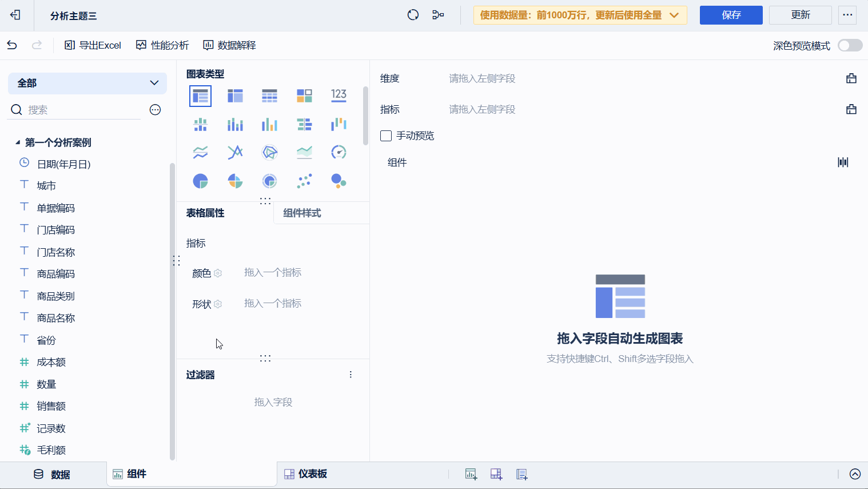
Task: Click the refresh data icon in the top bar
Action: 413,15
